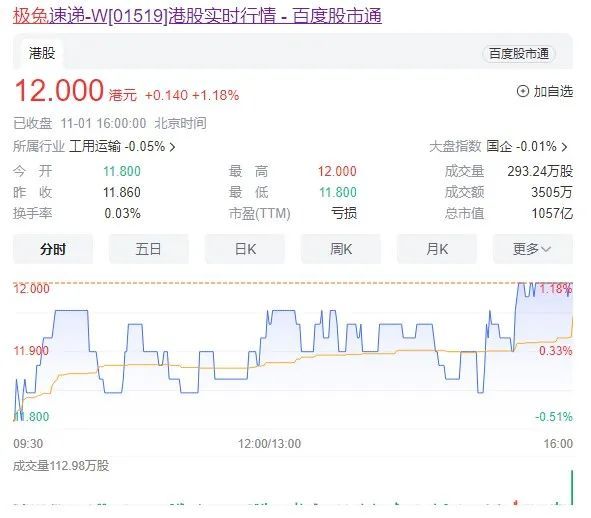Image resolution: width=591 pixels, height=518 pixels.
Task: Expand the 大盘指数 国企 chevron
Action: point(564,147)
